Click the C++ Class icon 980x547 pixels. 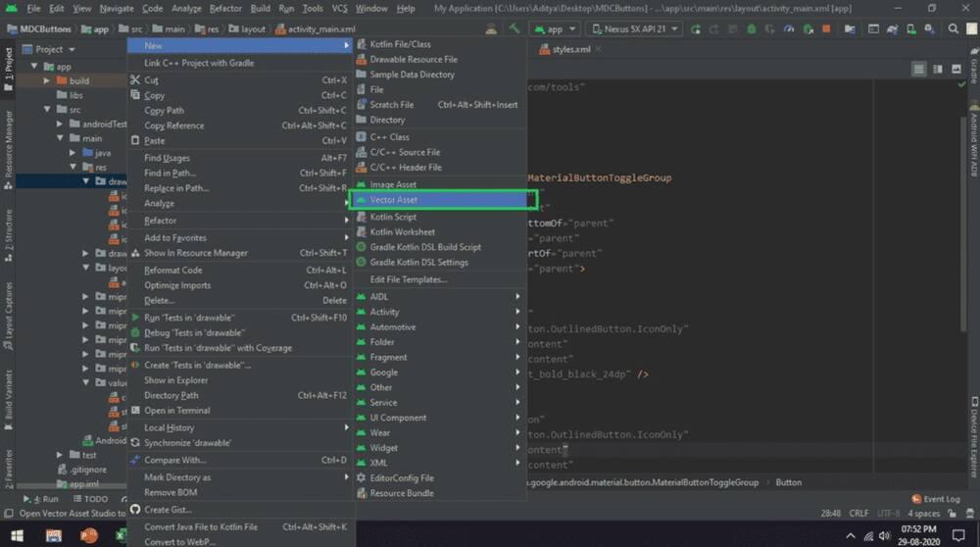[x=361, y=137]
